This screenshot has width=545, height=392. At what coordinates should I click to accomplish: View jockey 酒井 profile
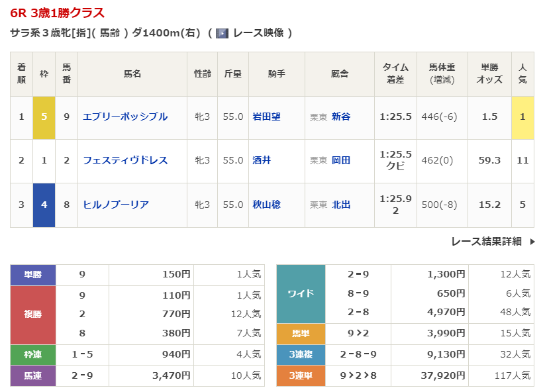(262, 160)
